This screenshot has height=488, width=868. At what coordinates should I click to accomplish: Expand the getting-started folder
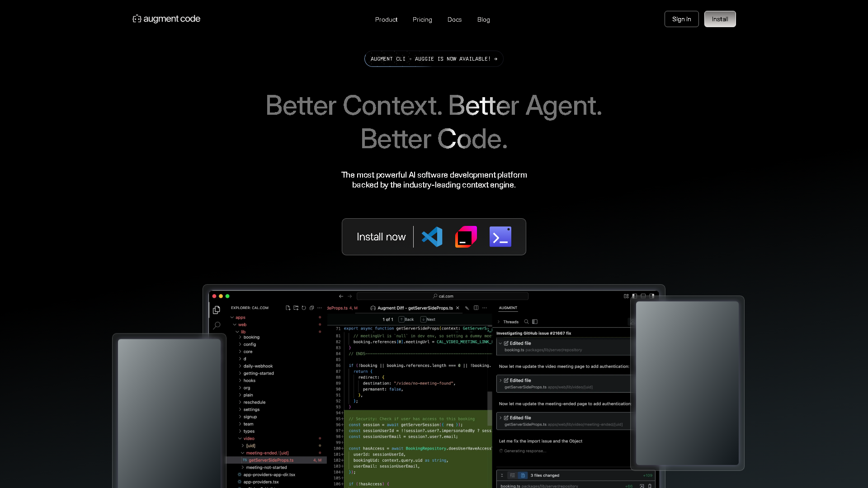tap(256, 373)
